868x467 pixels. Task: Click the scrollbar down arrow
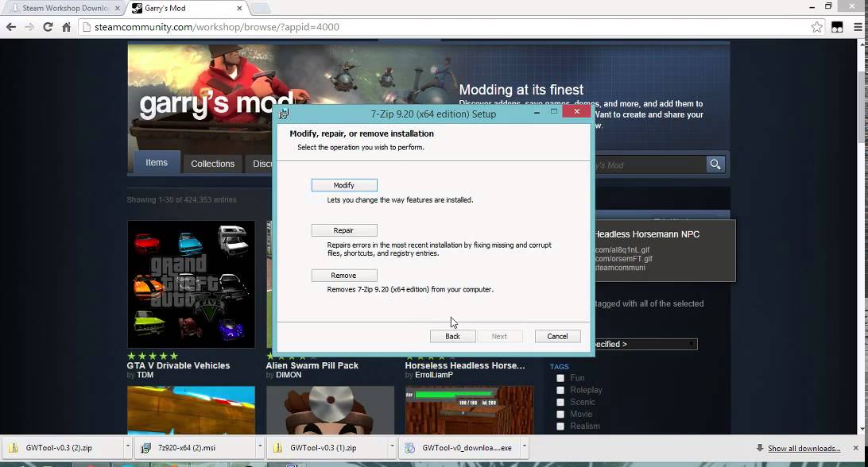pyautogui.click(x=862, y=429)
